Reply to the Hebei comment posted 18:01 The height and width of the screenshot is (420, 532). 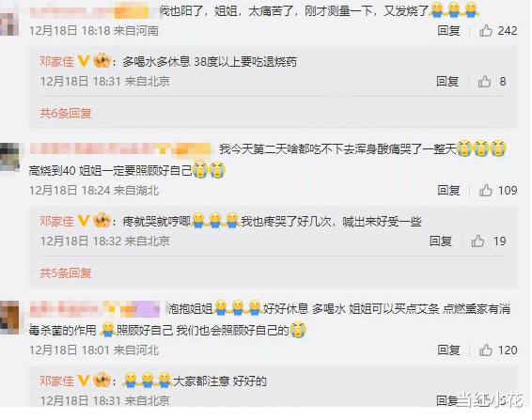[448, 350]
